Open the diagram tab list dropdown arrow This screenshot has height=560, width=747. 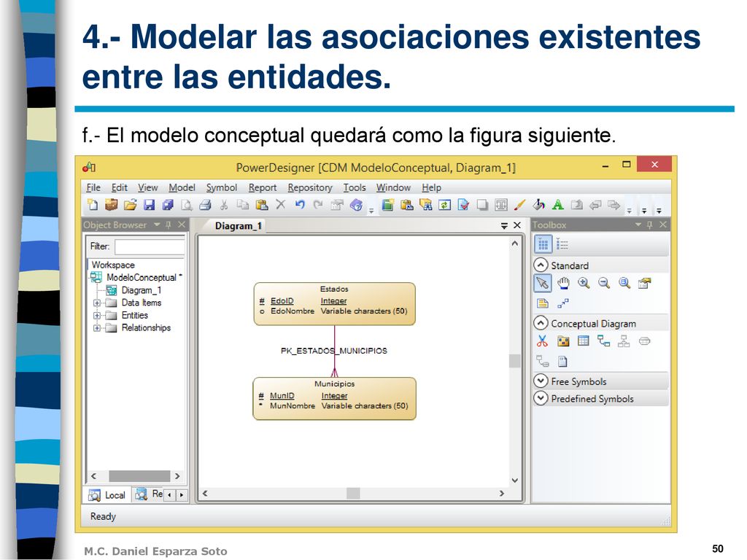(504, 226)
